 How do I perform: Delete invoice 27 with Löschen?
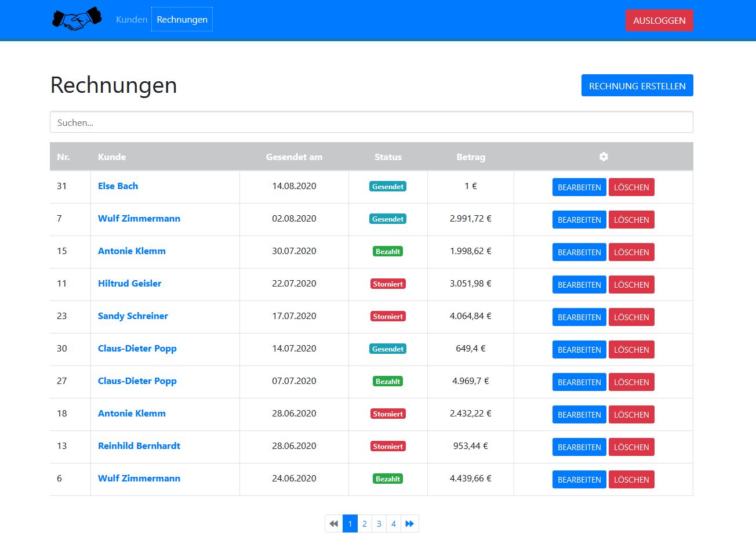click(631, 382)
